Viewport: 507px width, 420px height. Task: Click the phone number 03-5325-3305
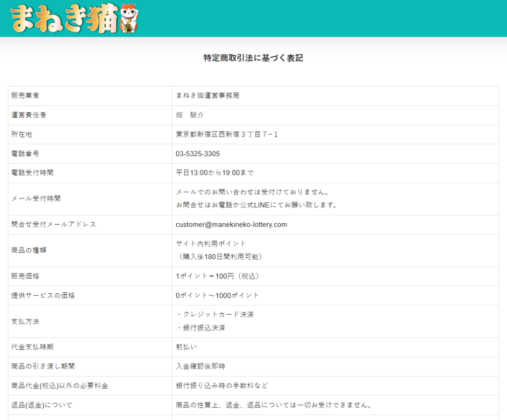[198, 154]
